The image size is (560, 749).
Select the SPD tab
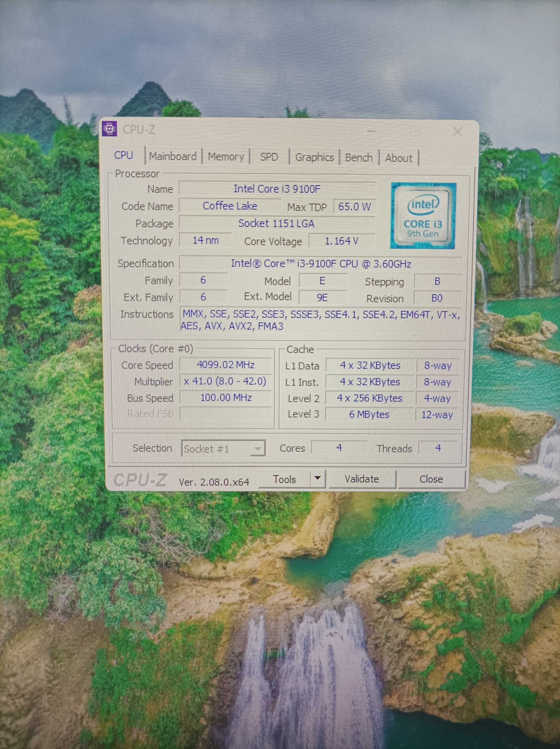(x=269, y=157)
